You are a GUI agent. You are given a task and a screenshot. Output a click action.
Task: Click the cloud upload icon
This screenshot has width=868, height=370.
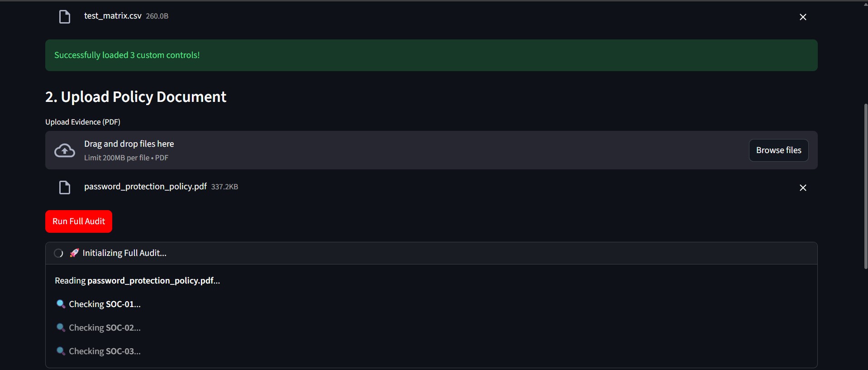[65, 150]
